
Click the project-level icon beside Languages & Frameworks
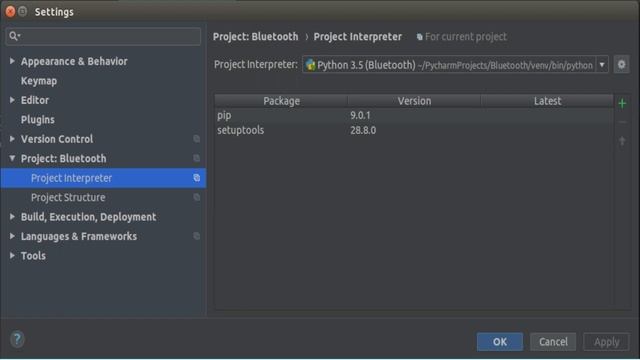[x=196, y=236]
